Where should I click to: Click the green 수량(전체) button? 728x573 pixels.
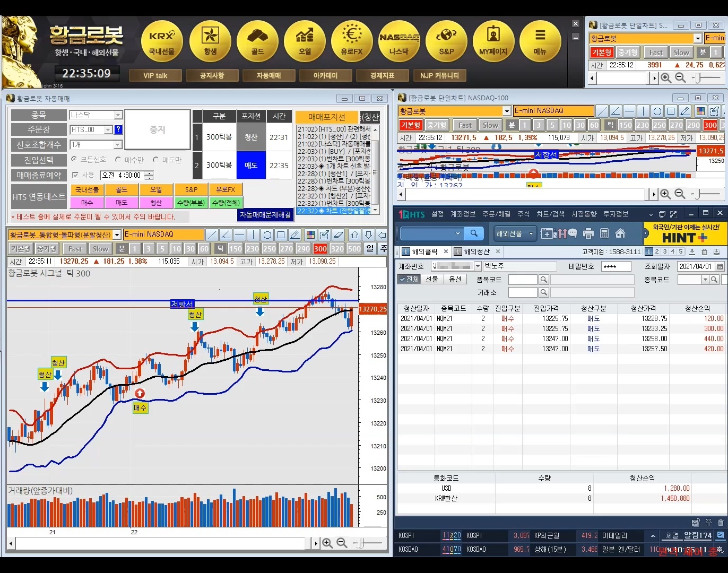pyautogui.click(x=226, y=203)
